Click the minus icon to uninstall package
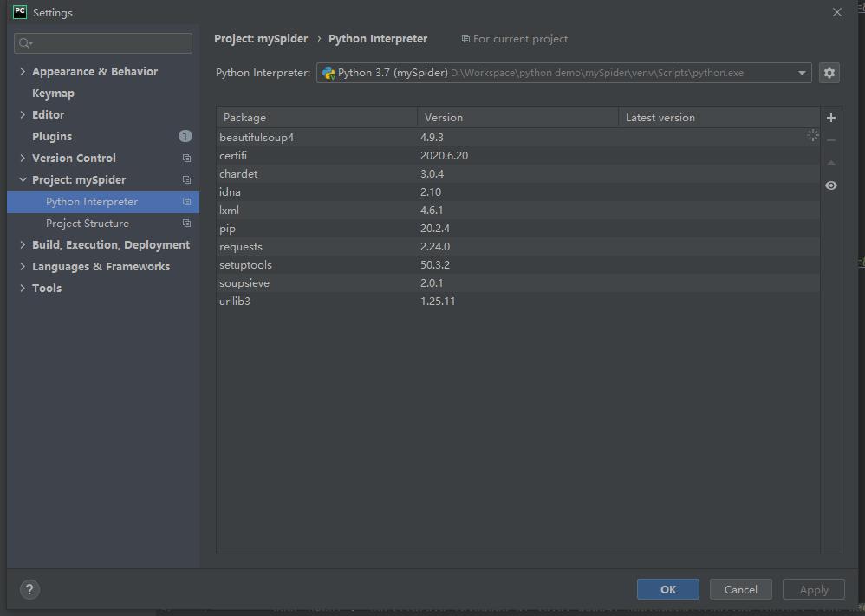The image size is (865, 616). pos(831,140)
